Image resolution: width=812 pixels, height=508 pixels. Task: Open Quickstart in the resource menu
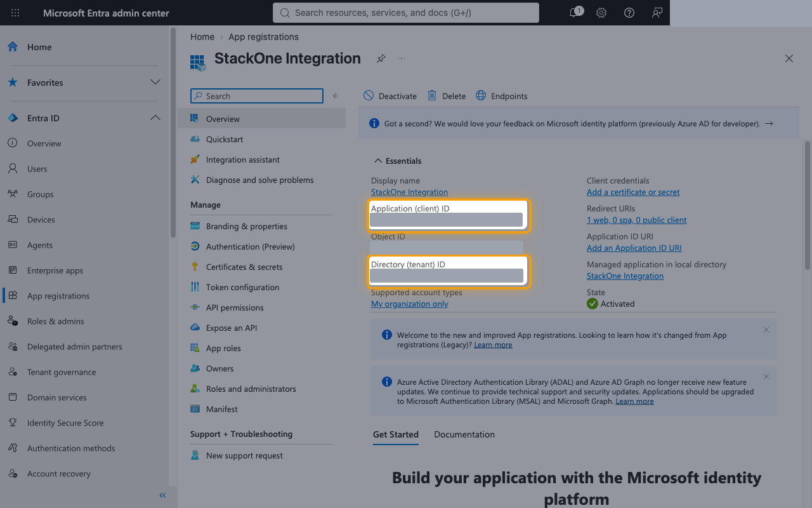tap(225, 139)
